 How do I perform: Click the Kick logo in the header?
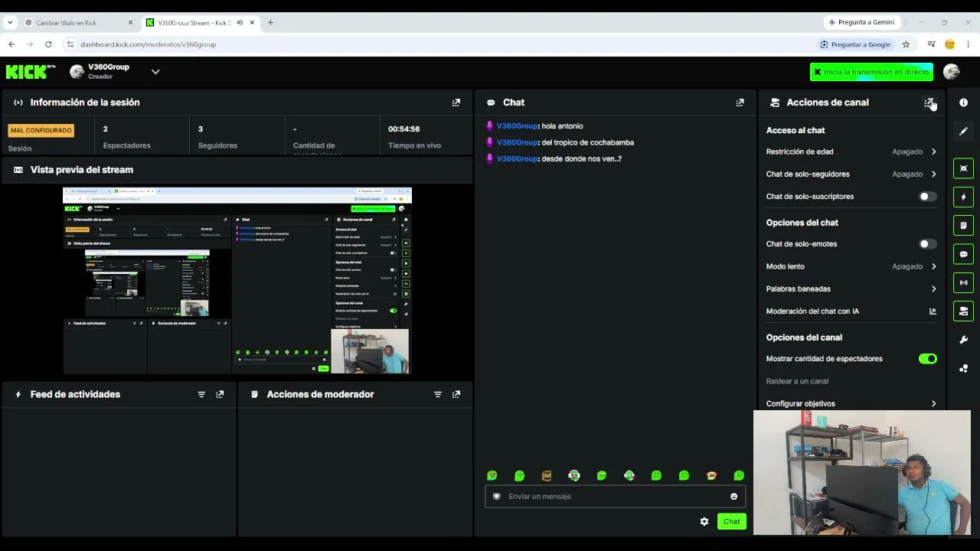31,72
